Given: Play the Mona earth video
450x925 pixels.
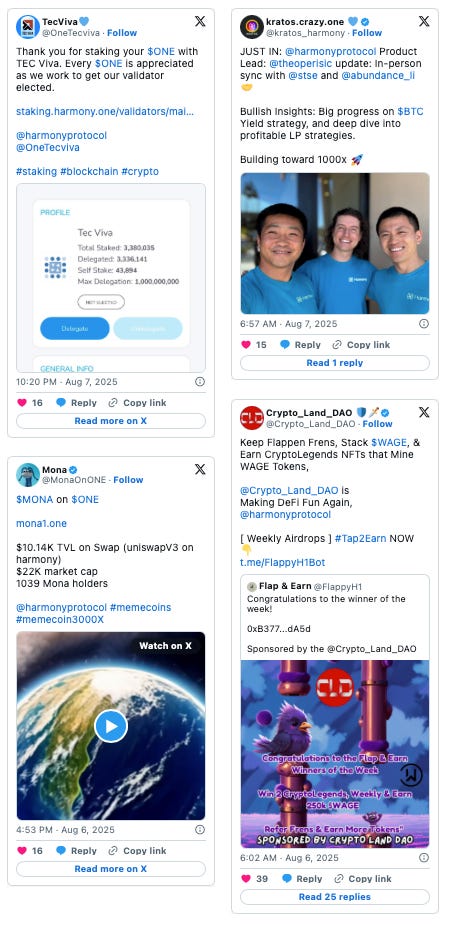Looking at the screenshot, I should [111, 726].
